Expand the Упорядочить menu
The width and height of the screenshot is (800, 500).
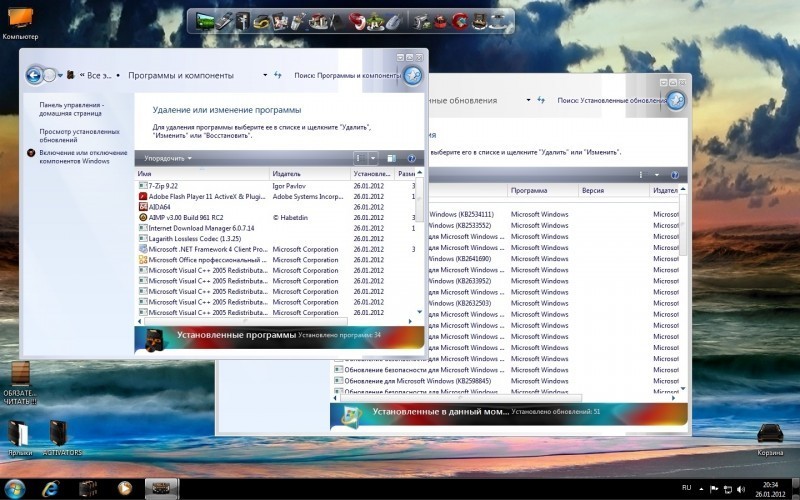click(167, 159)
